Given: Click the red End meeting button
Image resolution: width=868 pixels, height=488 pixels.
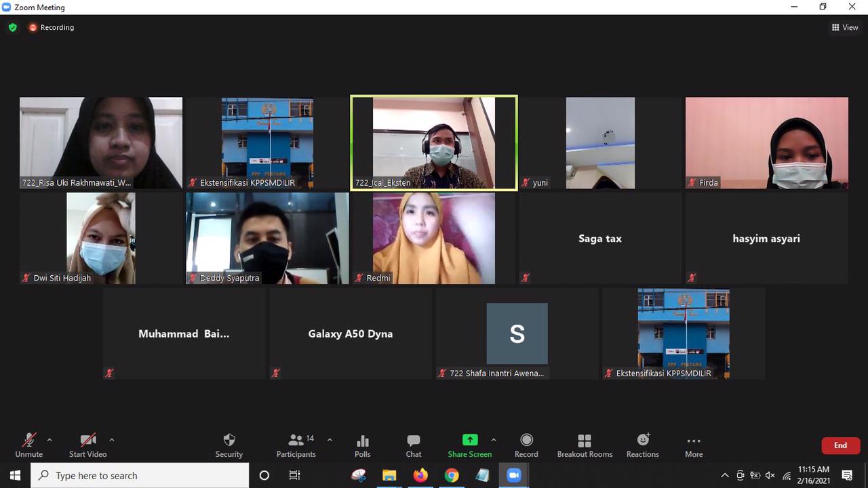Looking at the screenshot, I should [x=840, y=445].
